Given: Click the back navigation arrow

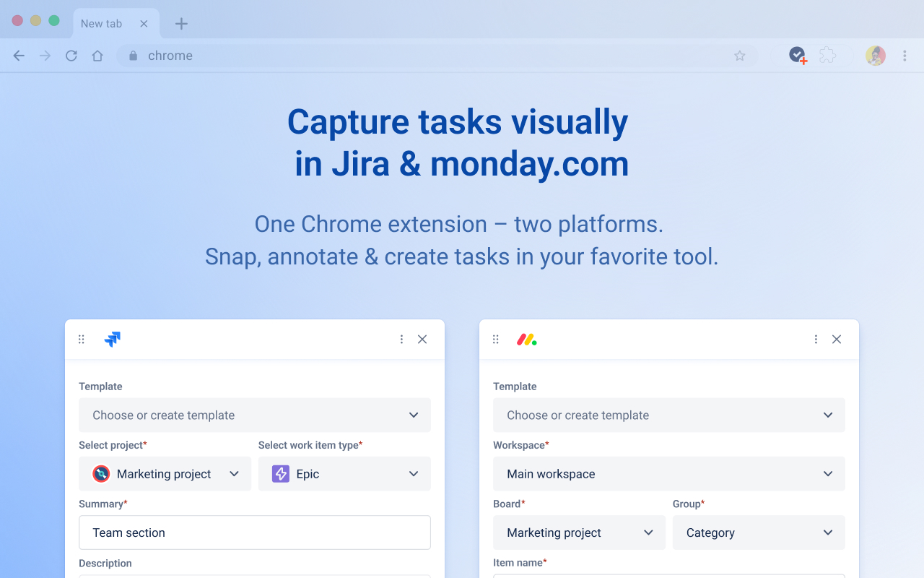Looking at the screenshot, I should tap(18, 55).
